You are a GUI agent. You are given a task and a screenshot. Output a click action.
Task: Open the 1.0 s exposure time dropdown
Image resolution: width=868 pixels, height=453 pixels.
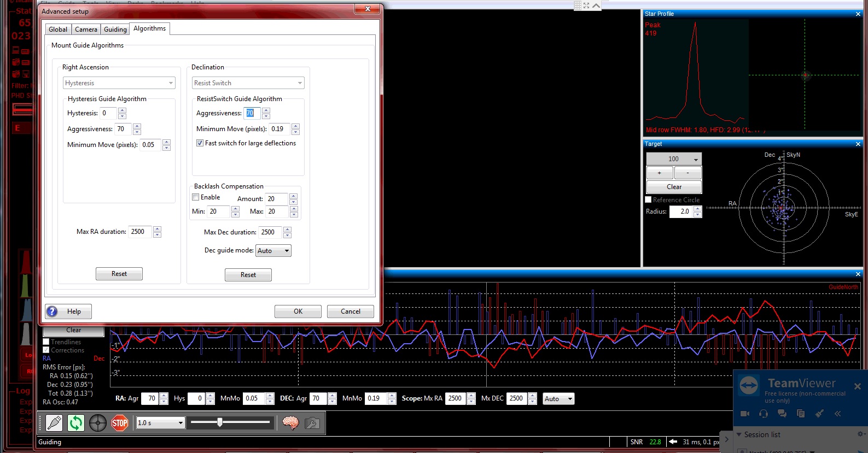160,422
